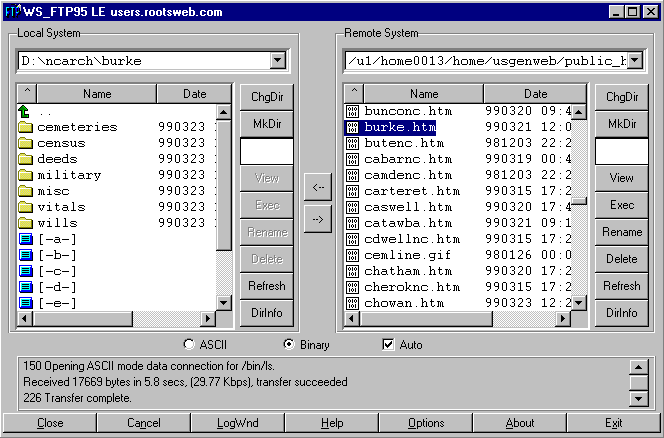Click the right arrow upload transfer button

(x=318, y=220)
